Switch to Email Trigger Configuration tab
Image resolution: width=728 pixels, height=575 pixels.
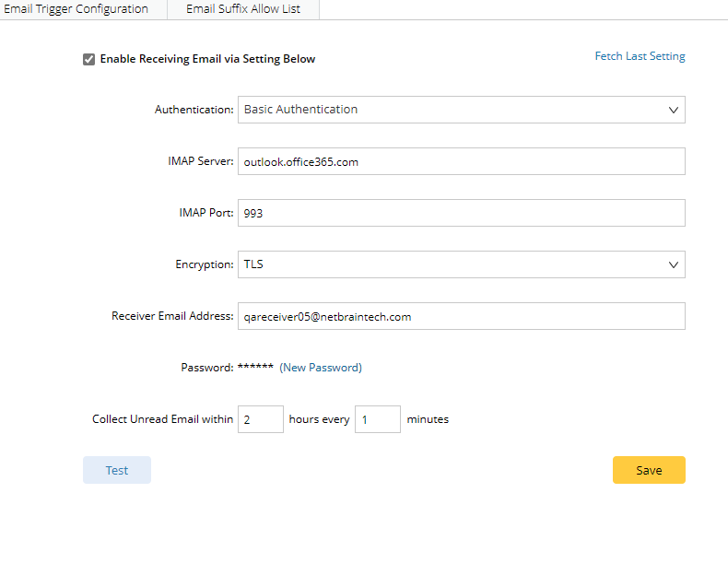point(76,9)
